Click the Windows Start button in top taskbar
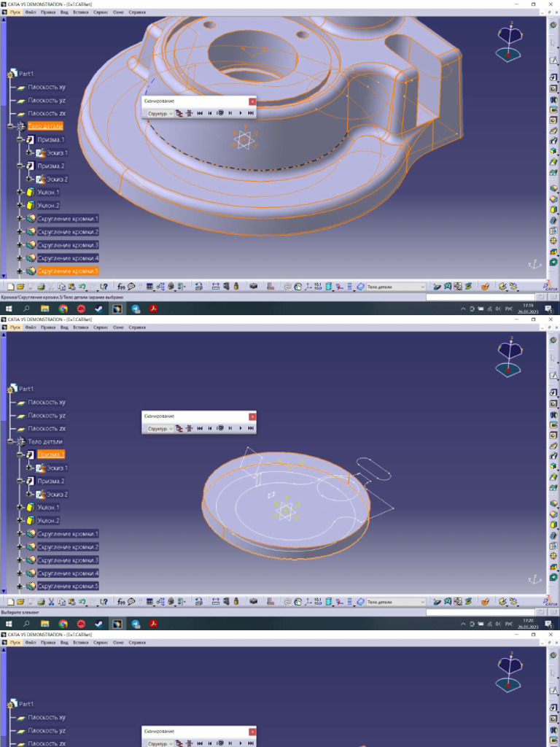Screen dimensions: 560x747 click(x=9, y=309)
